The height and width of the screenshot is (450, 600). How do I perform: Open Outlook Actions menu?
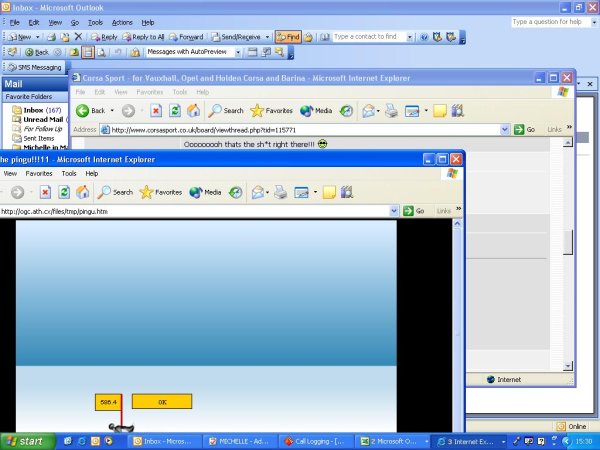(x=122, y=23)
